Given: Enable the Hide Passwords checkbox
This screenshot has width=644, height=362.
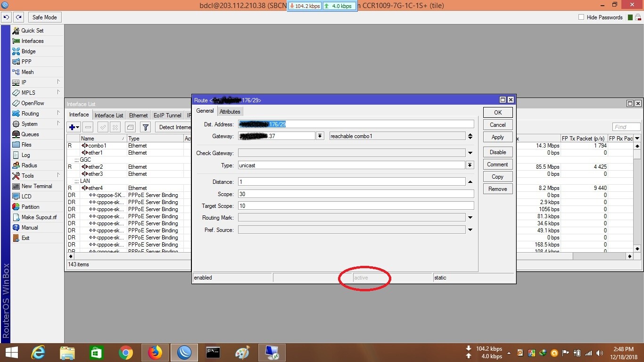Looking at the screenshot, I should coord(581,17).
